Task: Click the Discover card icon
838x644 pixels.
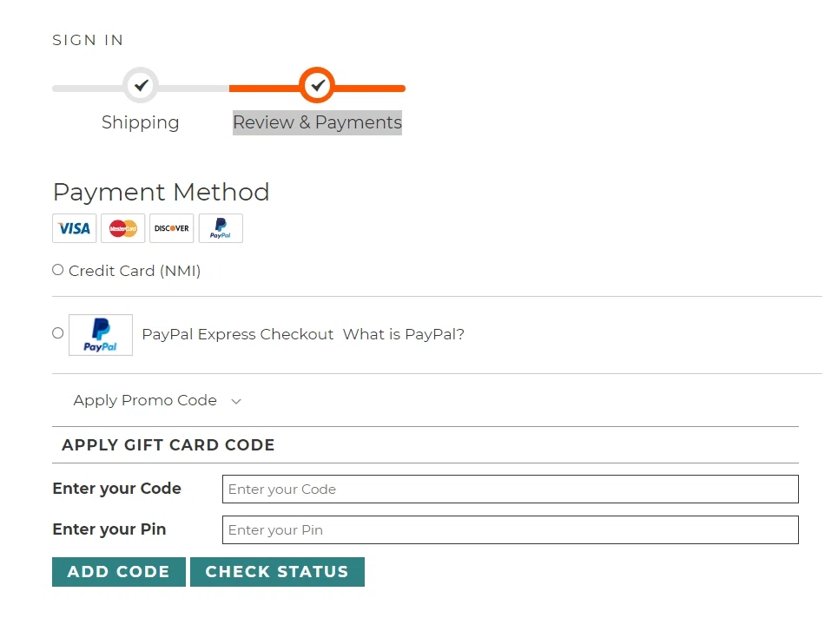Action: pyautogui.click(x=172, y=228)
